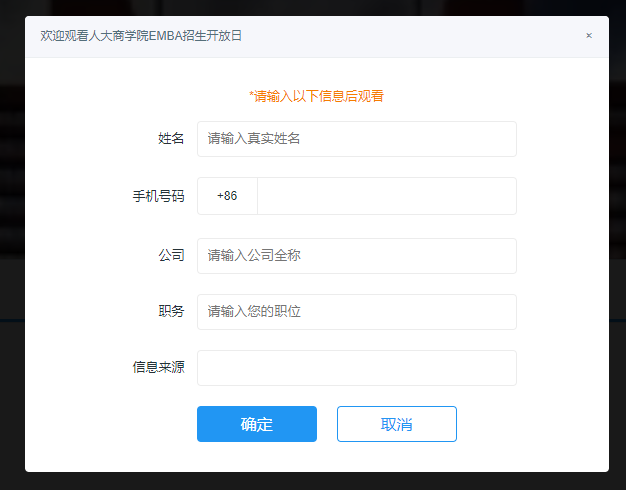Image resolution: width=626 pixels, height=490 pixels.
Task: Click the 取消 cancel button
Action: click(x=396, y=424)
